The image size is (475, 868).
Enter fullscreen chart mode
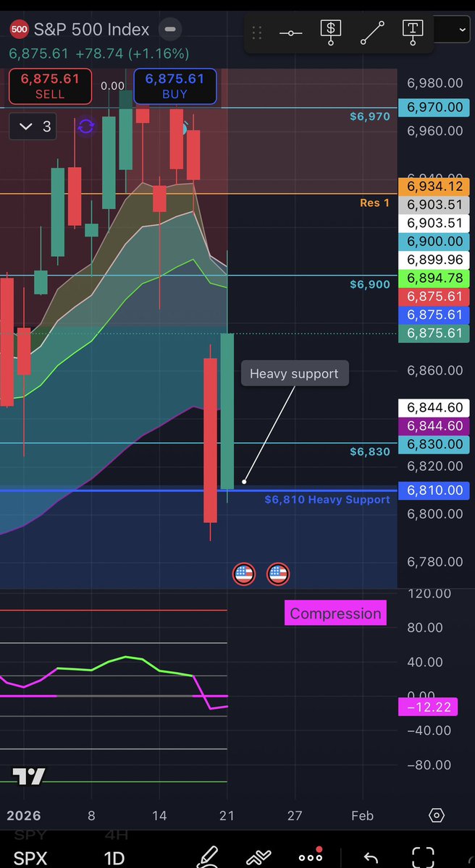[x=423, y=857]
